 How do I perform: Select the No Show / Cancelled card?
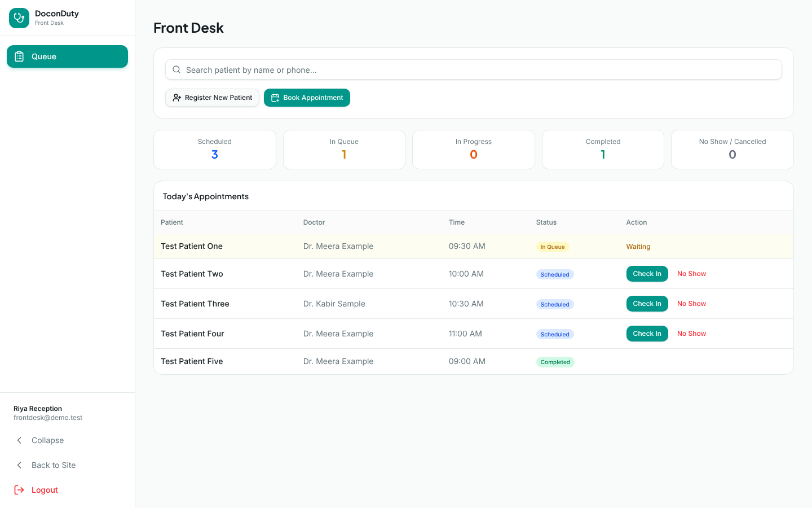tap(732, 150)
